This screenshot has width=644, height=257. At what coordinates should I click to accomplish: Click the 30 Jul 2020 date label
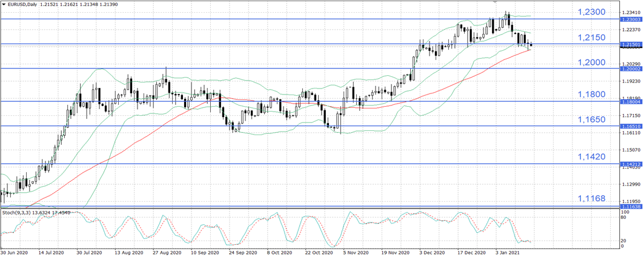pos(89,253)
